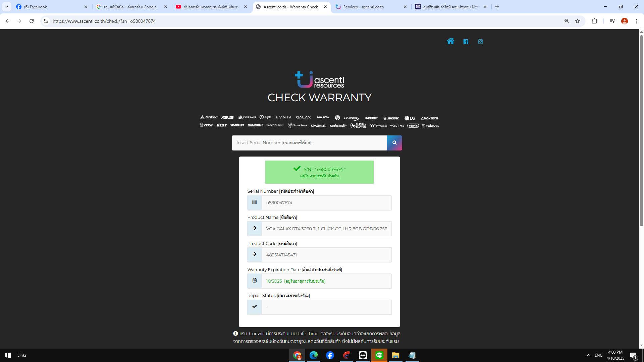Viewport: 644px width, 362px height.
Task: Open a new browser tab
Action: coord(497,7)
